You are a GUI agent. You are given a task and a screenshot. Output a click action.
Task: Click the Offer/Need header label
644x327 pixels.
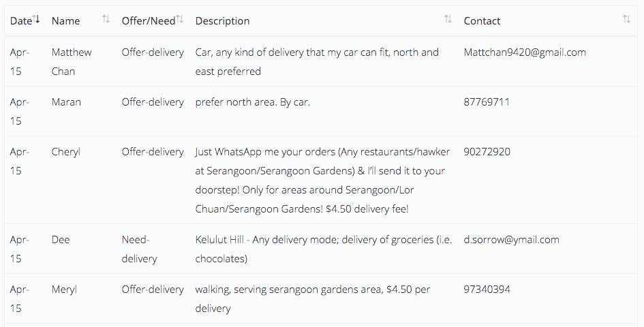149,21
